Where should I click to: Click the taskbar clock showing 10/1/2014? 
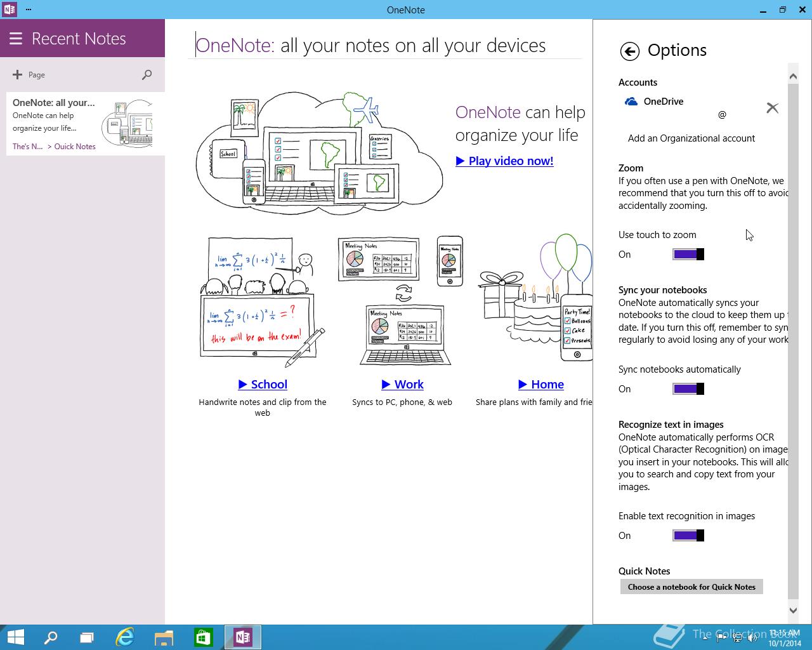tap(785, 638)
